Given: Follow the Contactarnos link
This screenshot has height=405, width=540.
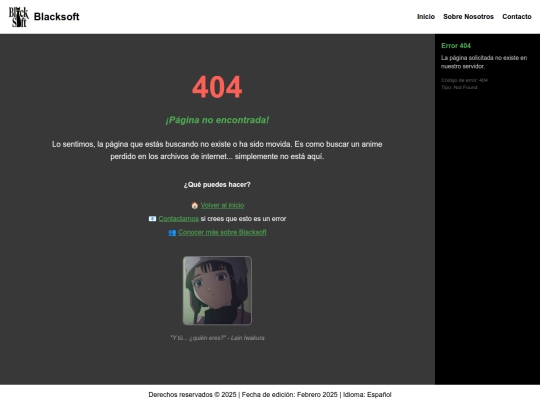Looking at the screenshot, I should coord(178,219).
